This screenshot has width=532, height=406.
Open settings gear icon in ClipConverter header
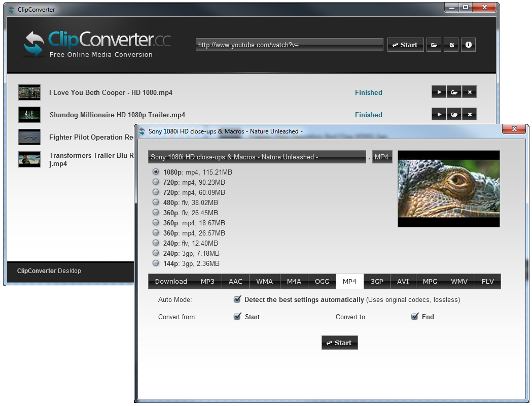451,45
